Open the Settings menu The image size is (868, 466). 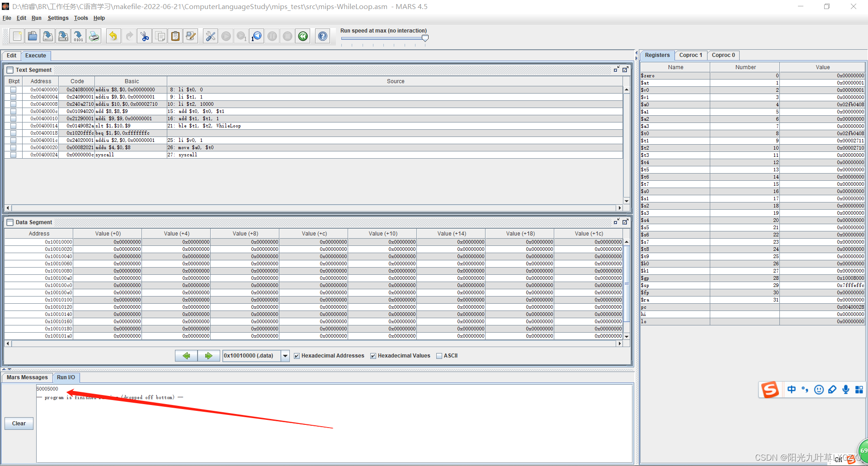[x=58, y=18]
